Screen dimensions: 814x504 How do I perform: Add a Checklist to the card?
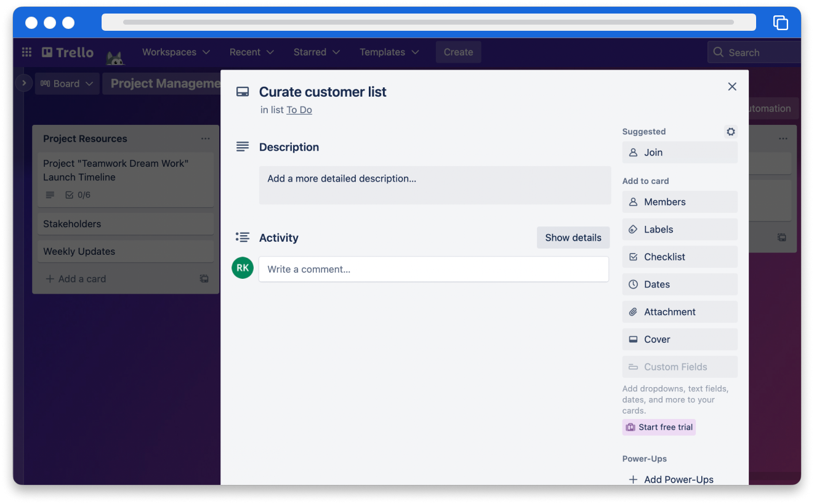(680, 257)
